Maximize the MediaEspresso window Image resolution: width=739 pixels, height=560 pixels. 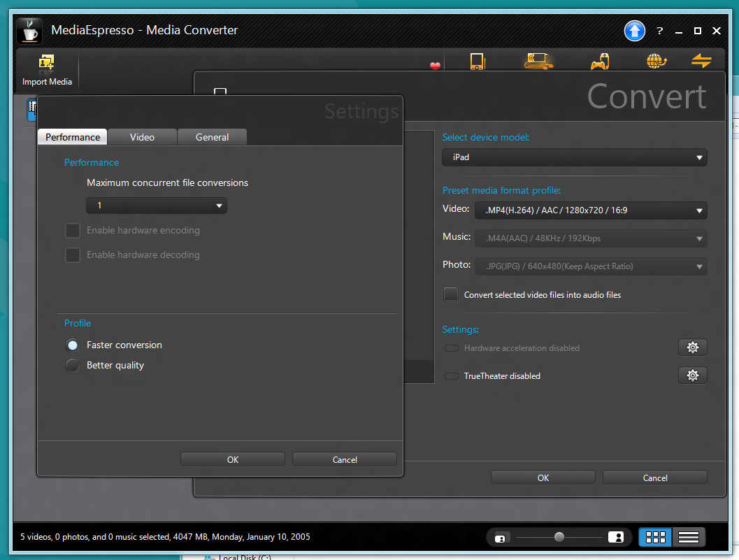point(698,31)
